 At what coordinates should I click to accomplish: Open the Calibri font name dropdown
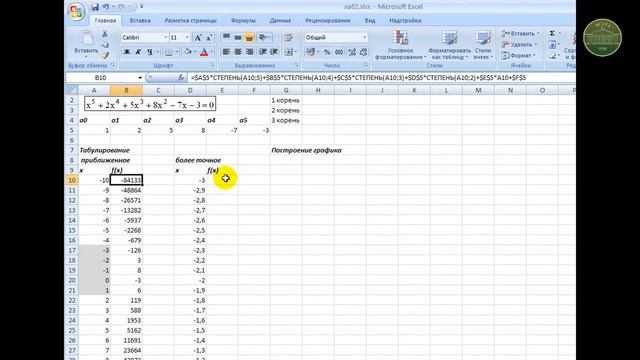165,38
